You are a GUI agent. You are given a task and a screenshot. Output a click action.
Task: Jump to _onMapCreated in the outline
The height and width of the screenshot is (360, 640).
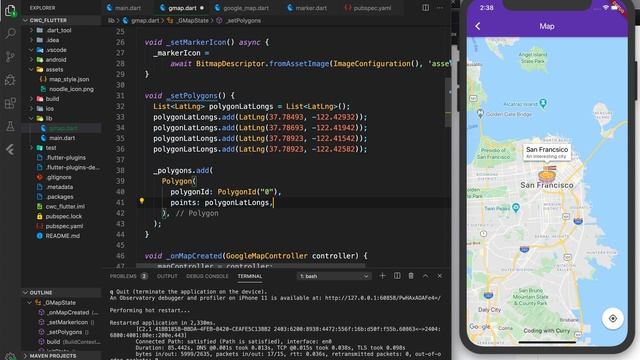point(68,312)
